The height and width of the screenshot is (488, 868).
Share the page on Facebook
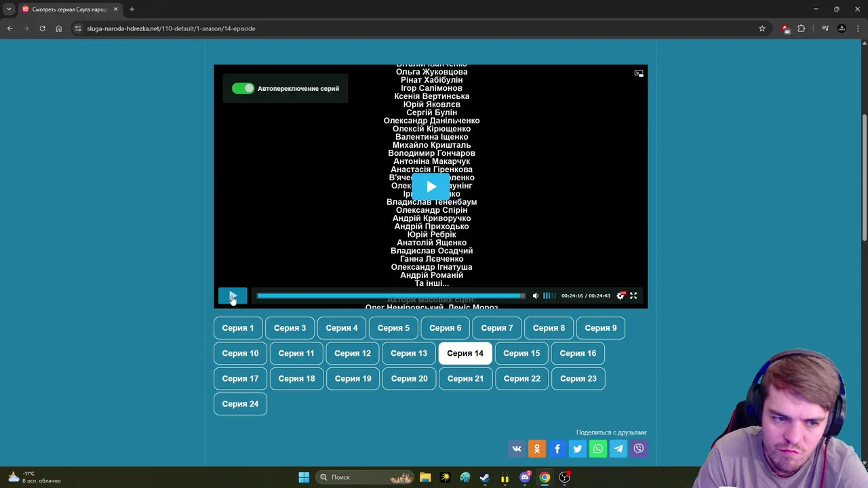point(557,448)
